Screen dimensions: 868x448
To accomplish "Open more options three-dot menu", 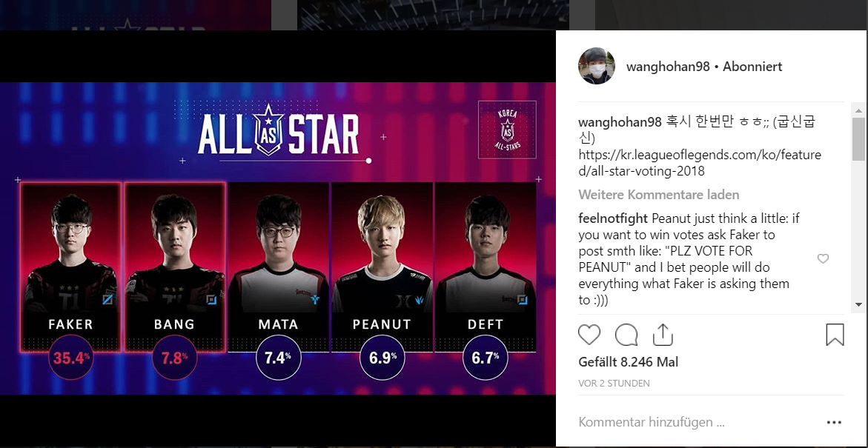I will point(834,423).
